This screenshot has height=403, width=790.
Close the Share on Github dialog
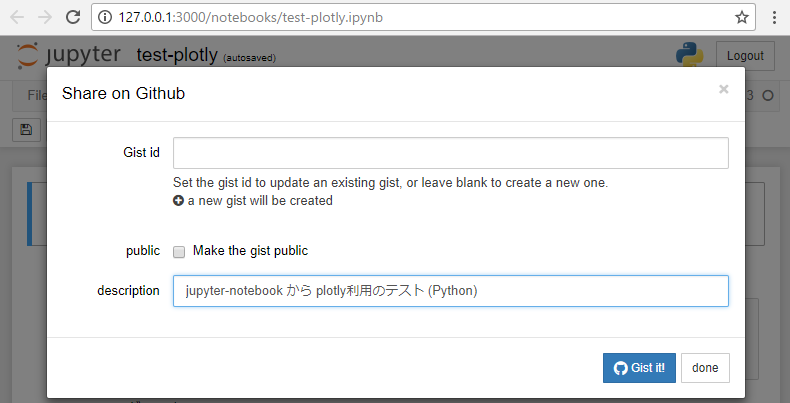pyautogui.click(x=723, y=89)
